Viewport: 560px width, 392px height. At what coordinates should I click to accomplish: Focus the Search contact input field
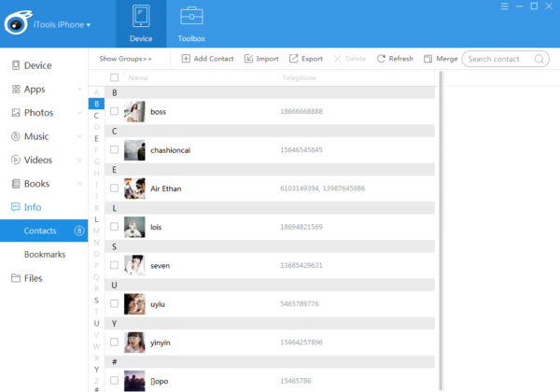click(x=499, y=59)
